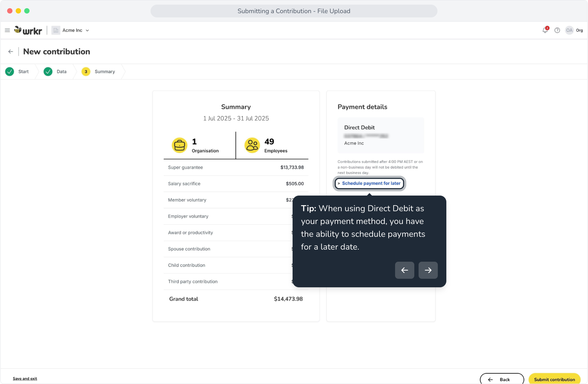Go back using arrow beside New contribution
This screenshot has width=588, height=384.
(x=11, y=52)
